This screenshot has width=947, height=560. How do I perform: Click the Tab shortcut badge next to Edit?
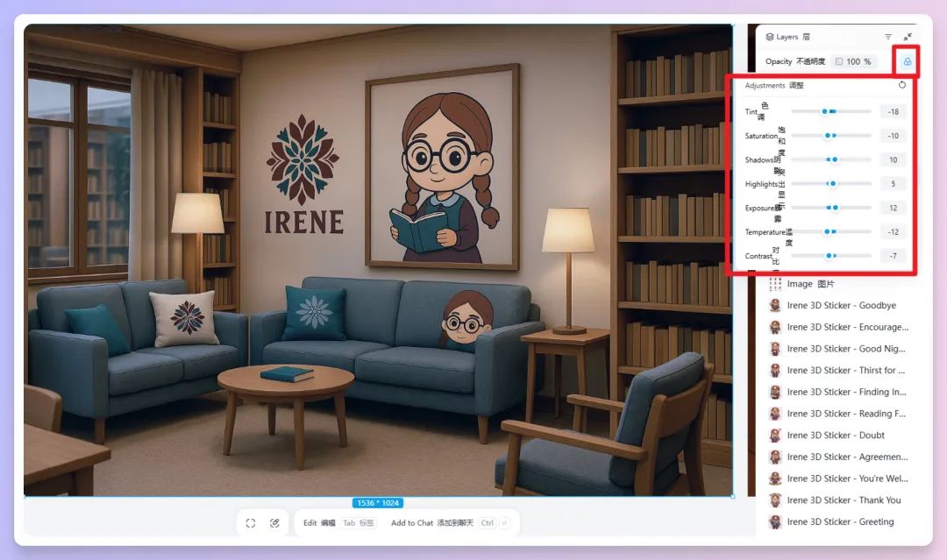pyautogui.click(x=359, y=523)
